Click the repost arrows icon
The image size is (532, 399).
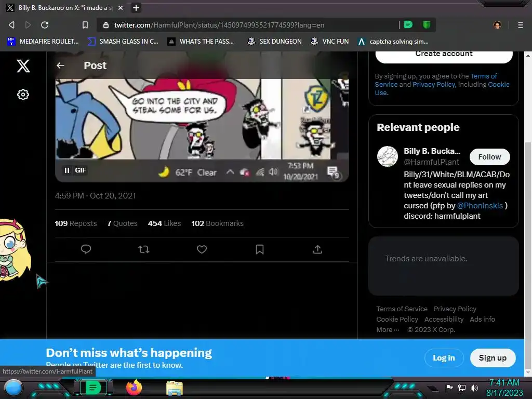[x=144, y=249]
